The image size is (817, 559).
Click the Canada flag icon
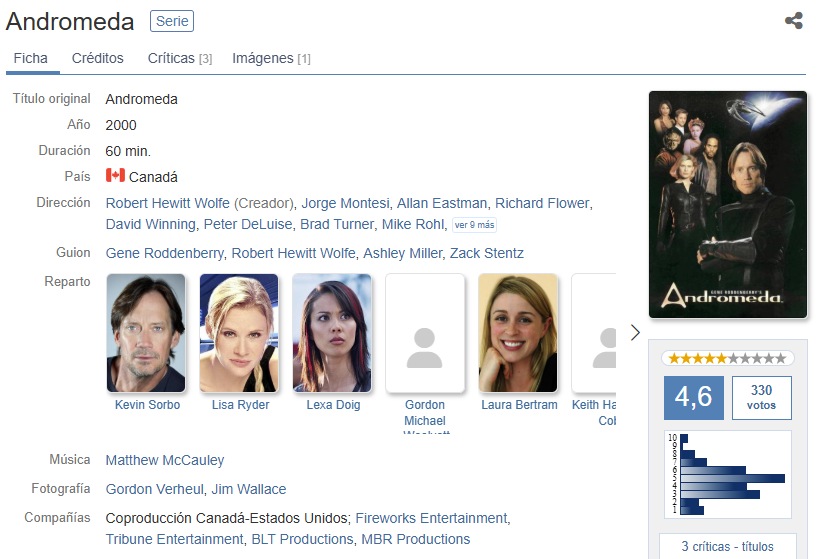[115, 176]
